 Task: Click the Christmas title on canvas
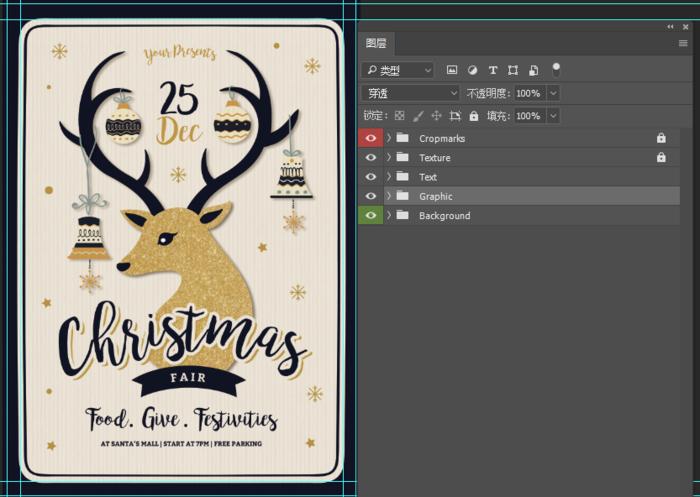click(x=183, y=339)
